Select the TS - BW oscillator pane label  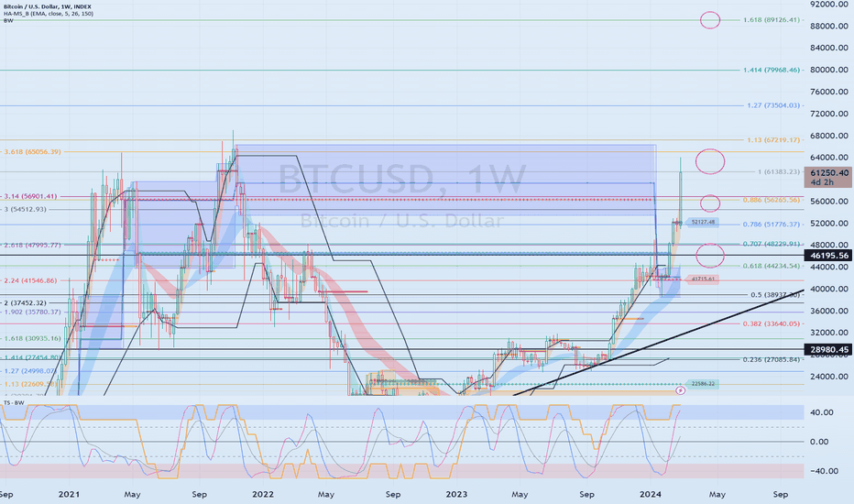point(14,402)
